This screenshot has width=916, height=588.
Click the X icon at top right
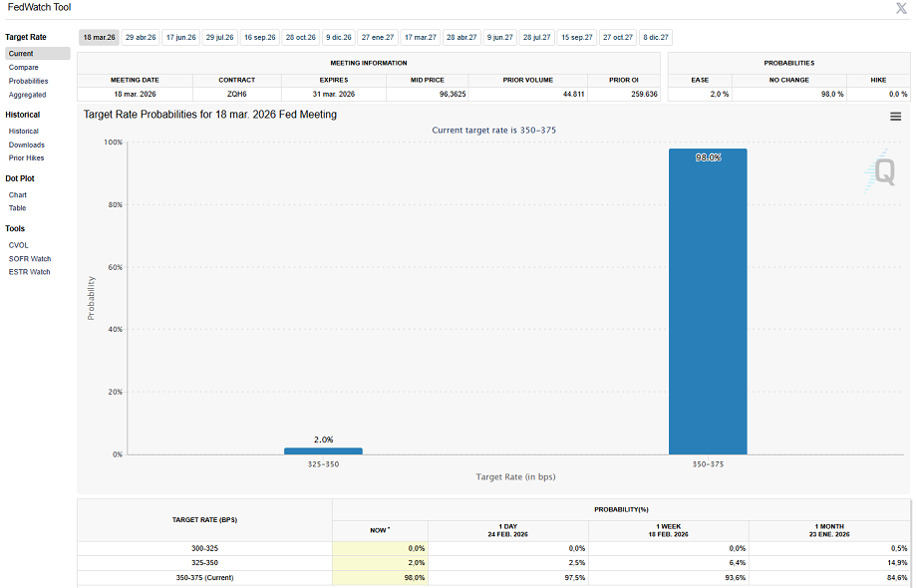point(901,8)
